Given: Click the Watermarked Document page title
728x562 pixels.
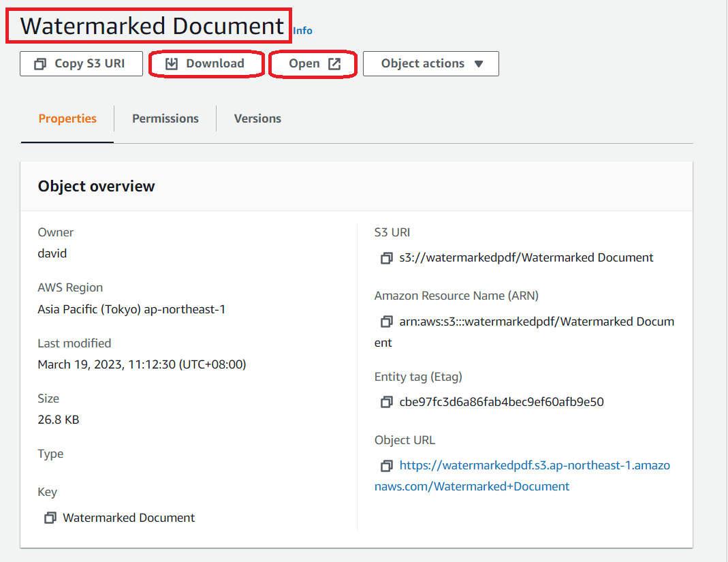Looking at the screenshot, I should 151,26.
